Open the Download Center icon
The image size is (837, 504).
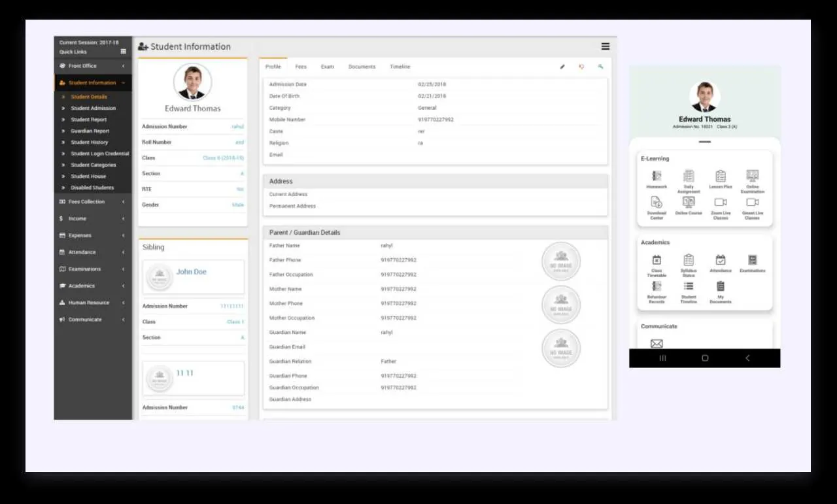pyautogui.click(x=657, y=208)
